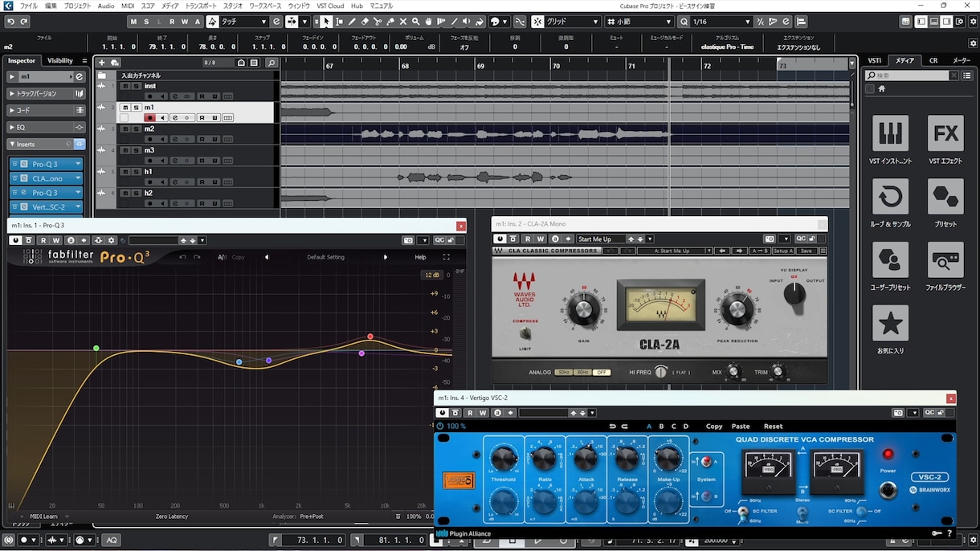Screen dimensions: 980x551
Task: Open the Loops & Samples tile
Action: (890, 197)
